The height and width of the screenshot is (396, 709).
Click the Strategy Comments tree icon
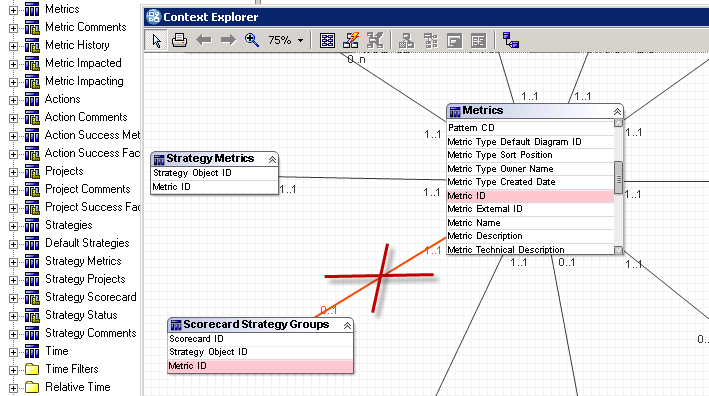[32, 334]
